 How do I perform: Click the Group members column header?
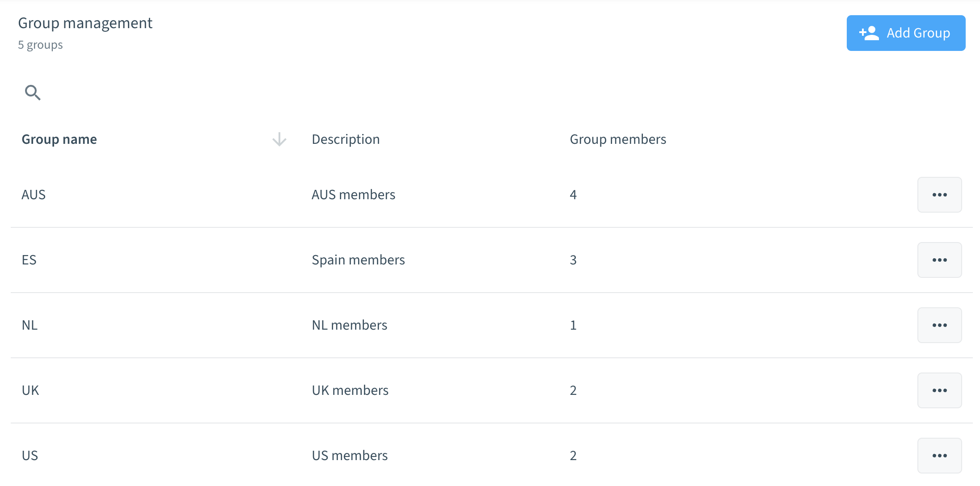pyautogui.click(x=617, y=139)
